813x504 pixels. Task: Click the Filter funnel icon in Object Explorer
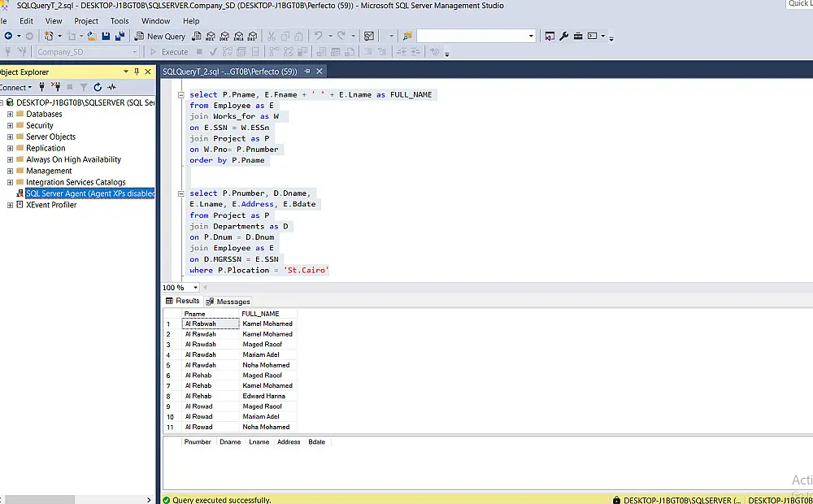tap(84, 87)
